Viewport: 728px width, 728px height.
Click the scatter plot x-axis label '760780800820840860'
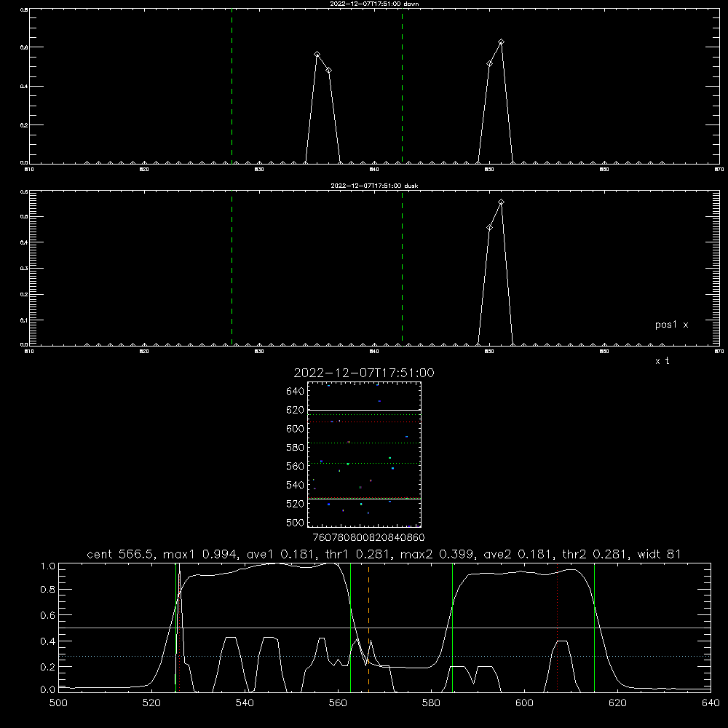pyautogui.click(x=368, y=537)
